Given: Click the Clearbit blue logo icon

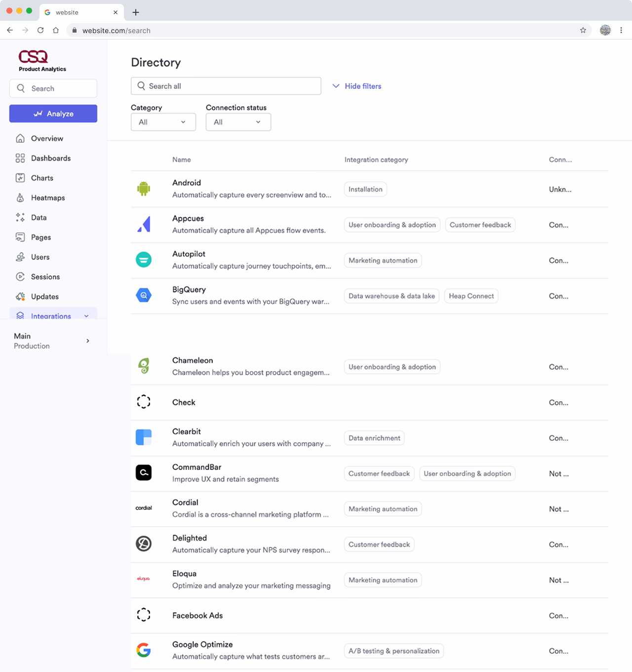Looking at the screenshot, I should click(144, 437).
